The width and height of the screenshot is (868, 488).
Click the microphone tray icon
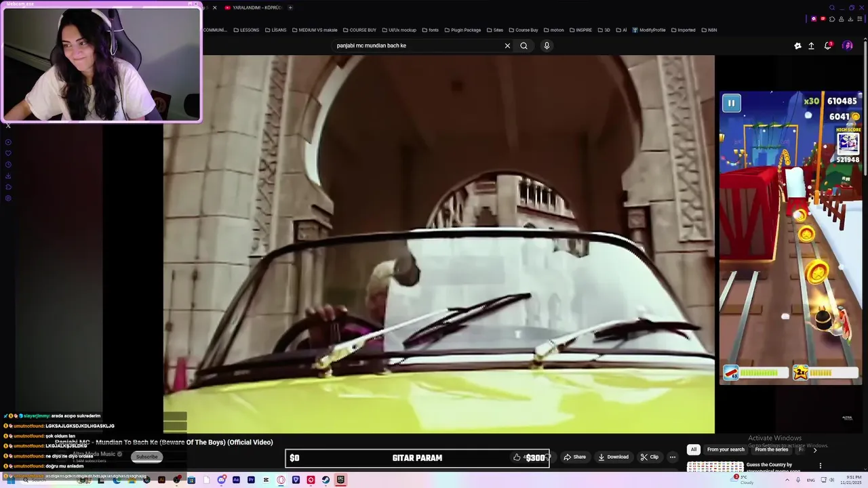point(798,480)
